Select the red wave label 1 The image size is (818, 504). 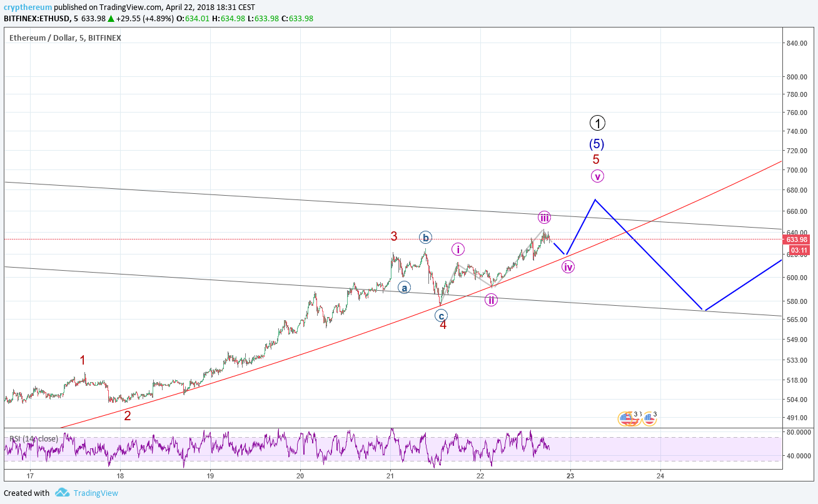coord(83,361)
